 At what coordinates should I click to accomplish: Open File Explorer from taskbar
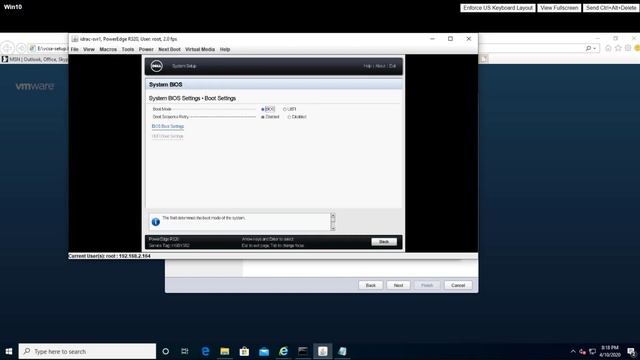click(224, 351)
